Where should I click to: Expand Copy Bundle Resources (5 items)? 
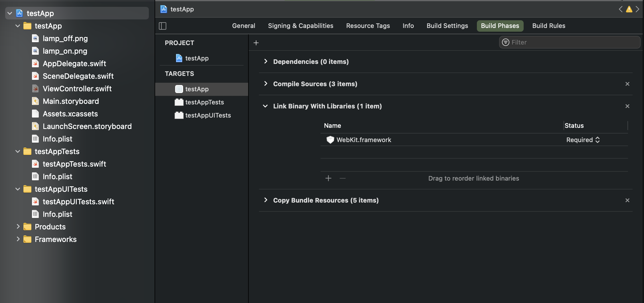pyautogui.click(x=266, y=200)
